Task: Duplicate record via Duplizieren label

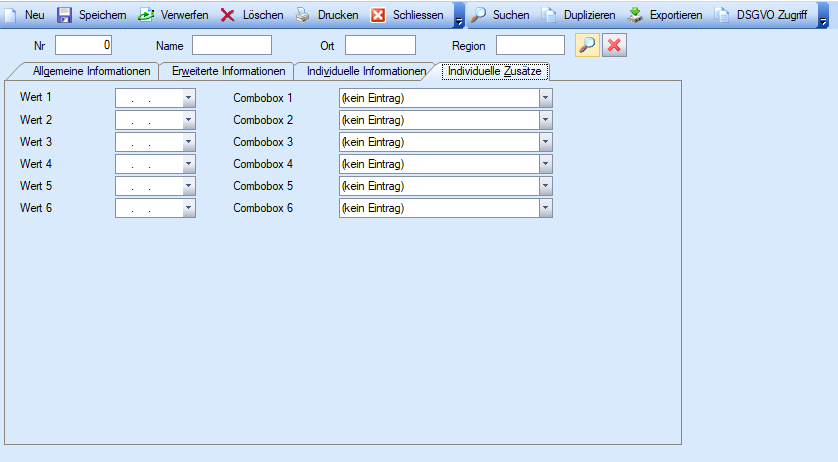Action: tap(589, 15)
